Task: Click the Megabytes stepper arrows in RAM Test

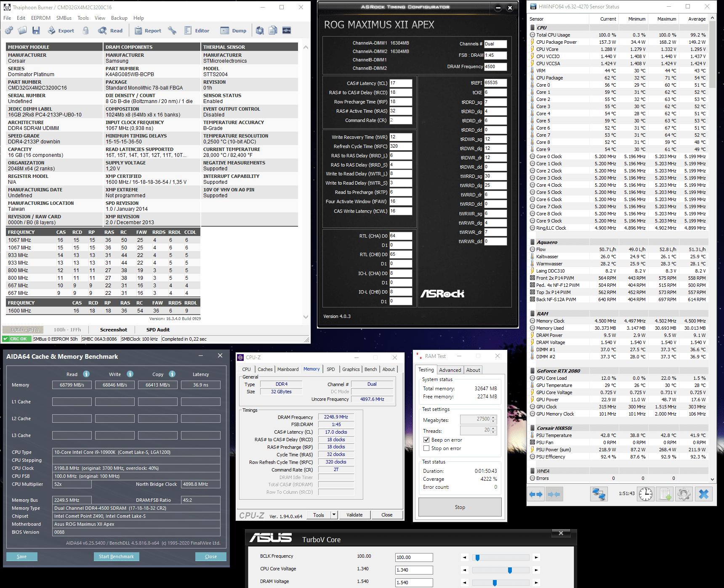Action: coord(494,419)
